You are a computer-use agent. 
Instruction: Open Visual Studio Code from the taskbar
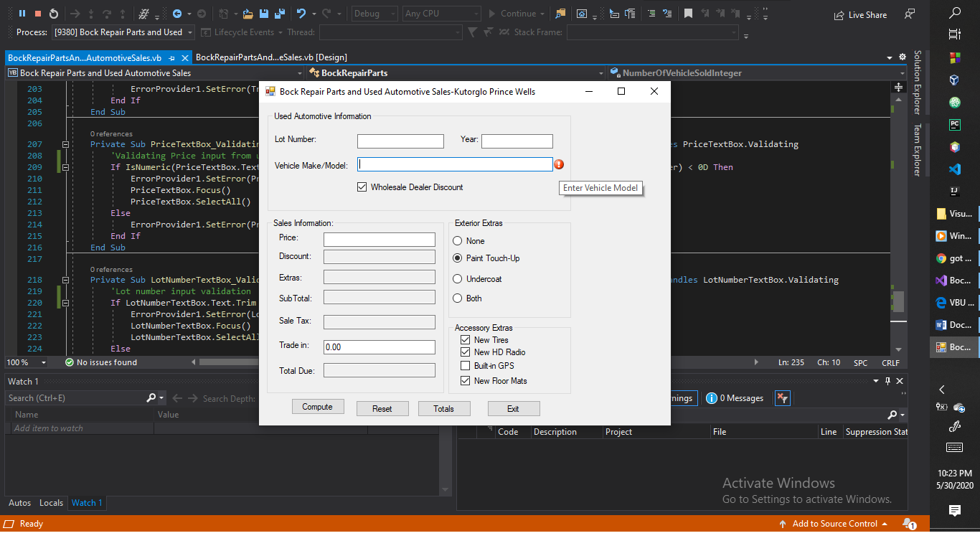[955, 169]
